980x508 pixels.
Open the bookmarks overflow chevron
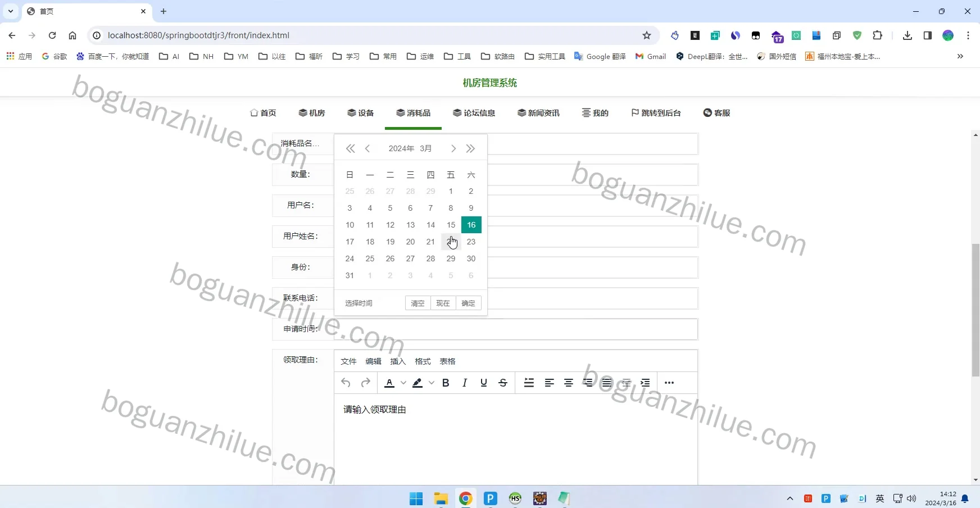pyautogui.click(x=960, y=56)
